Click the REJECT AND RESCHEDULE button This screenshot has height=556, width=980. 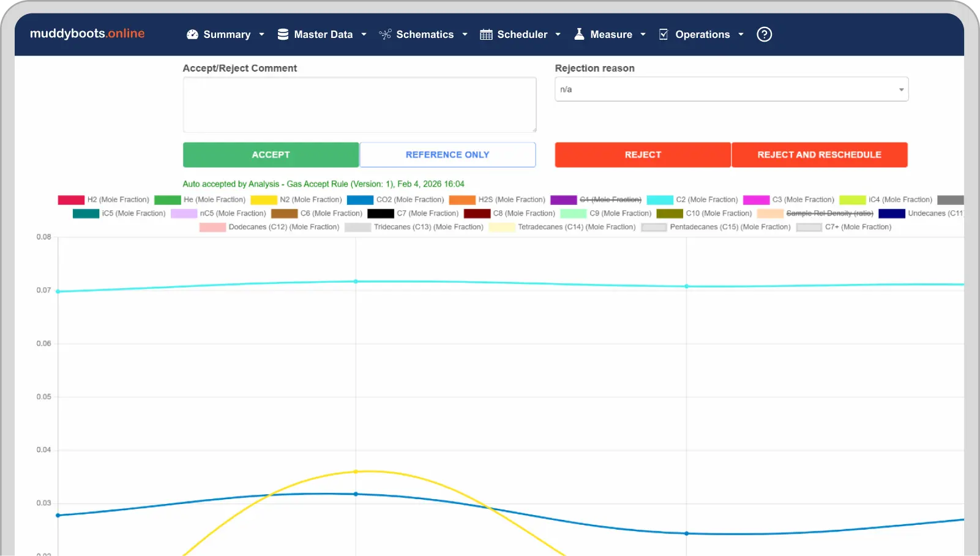click(819, 155)
